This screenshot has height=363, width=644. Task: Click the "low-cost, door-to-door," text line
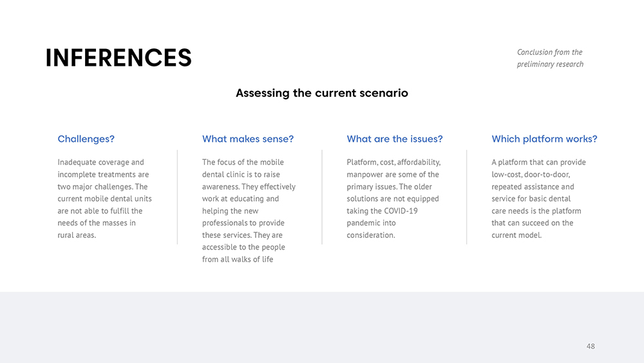(531, 175)
